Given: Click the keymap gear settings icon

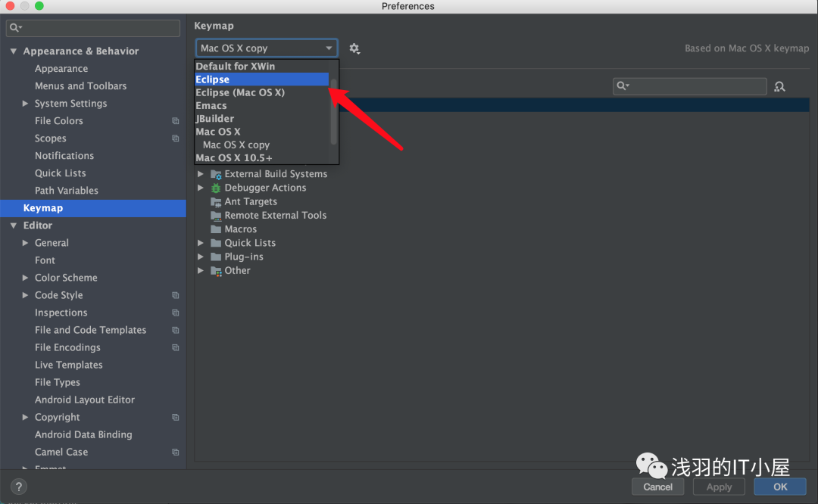Looking at the screenshot, I should [354, 48].
